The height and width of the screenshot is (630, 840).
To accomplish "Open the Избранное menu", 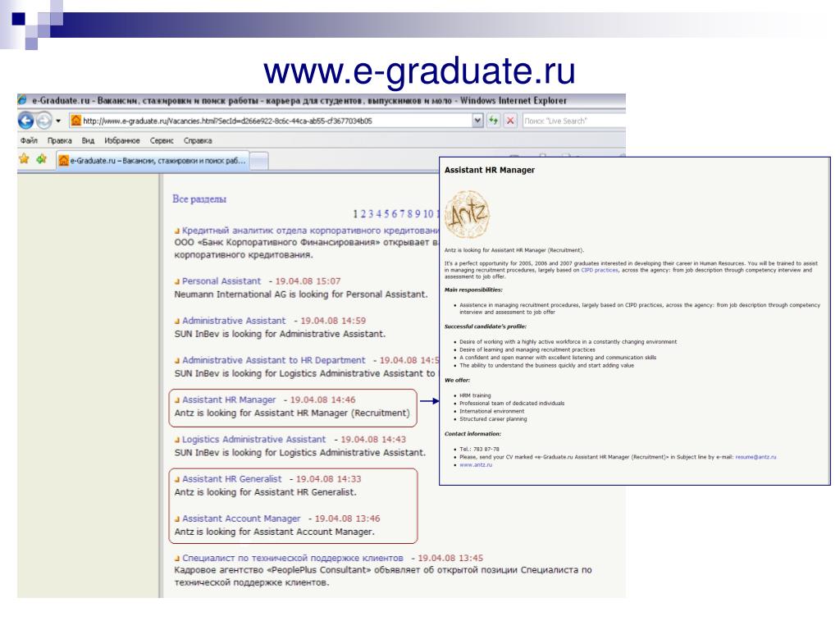I will click(x=122, y=141).
